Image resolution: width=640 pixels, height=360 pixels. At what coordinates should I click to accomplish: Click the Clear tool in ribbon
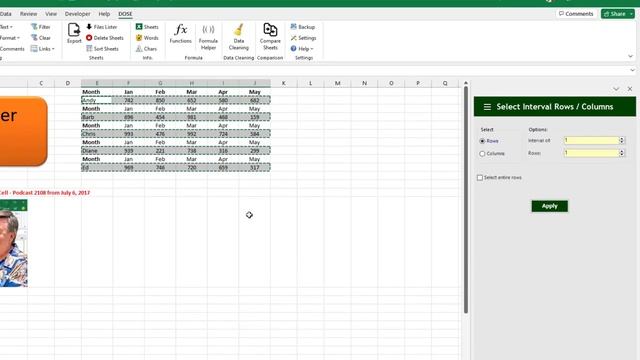pyautogui.click(x=41, y=38)
